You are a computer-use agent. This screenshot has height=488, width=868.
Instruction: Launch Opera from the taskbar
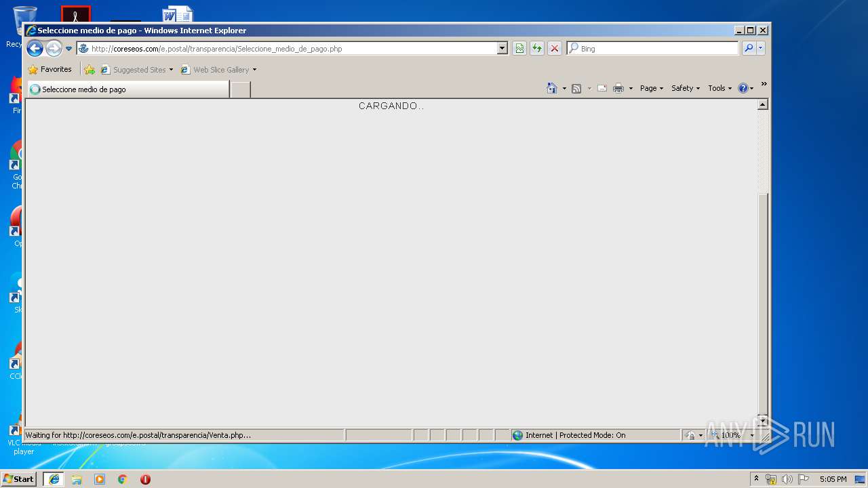[145, 479]
